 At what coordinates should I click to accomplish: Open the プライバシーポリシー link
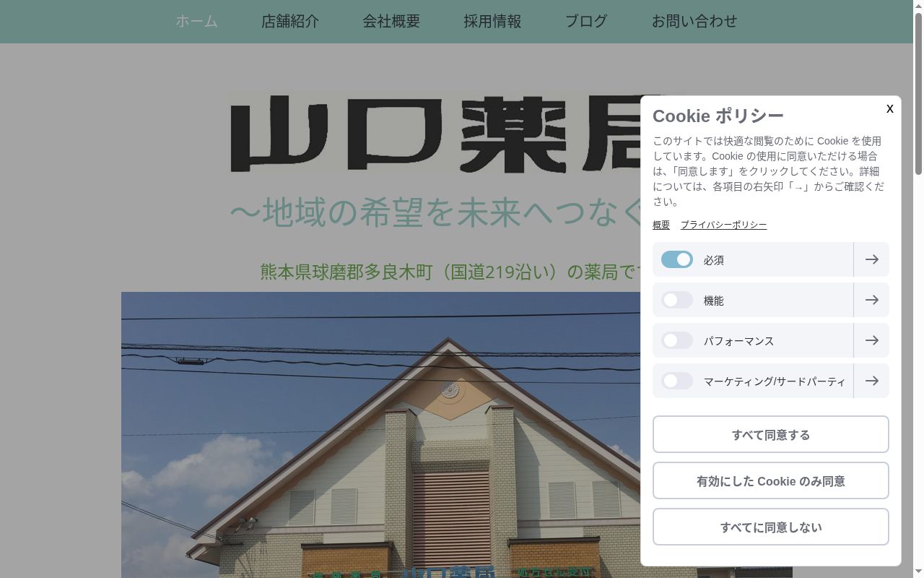point(723,225)
